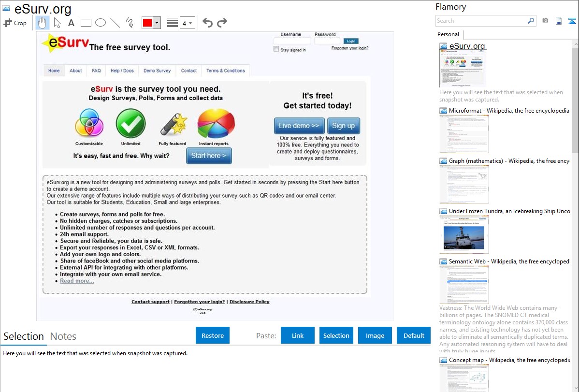The width and height of the screenshot is (579, 392).
Task: Click the Login button on eSurv page
Action: tap(351, 41)
